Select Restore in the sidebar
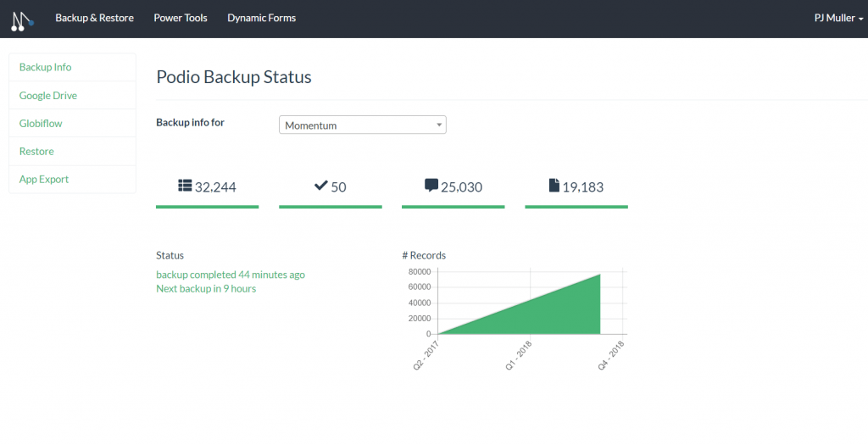Image resolution: width=868 pixels, height=445 pixels. click(36, 152)
